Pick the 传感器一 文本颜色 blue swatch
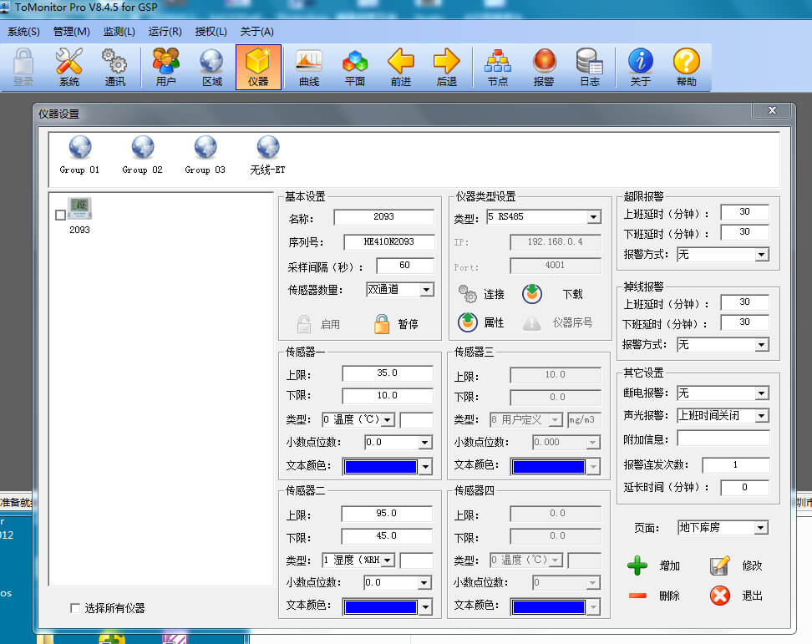This screenshot has width=812, height=644. coord(380,467)
